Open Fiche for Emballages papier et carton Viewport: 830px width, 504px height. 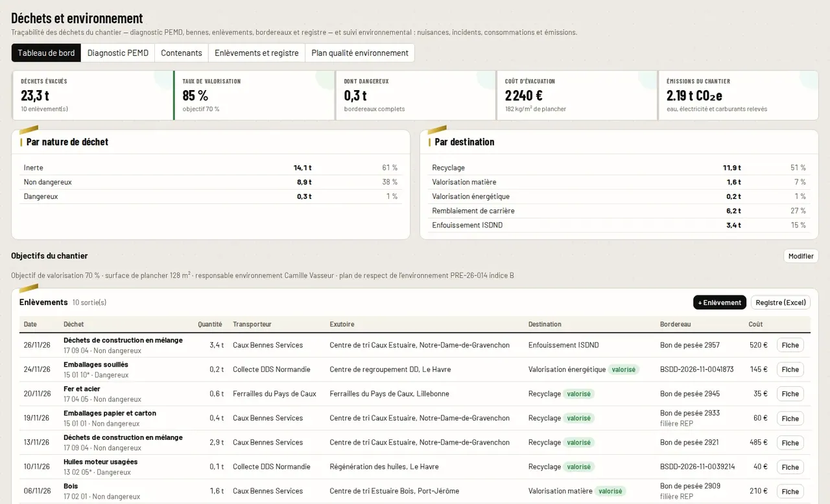tap(790, 418)
